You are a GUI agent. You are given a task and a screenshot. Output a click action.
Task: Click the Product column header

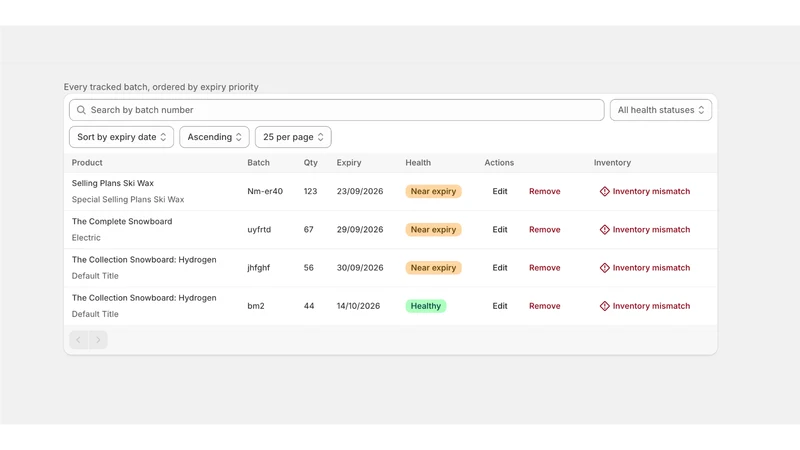click(87, 163)
